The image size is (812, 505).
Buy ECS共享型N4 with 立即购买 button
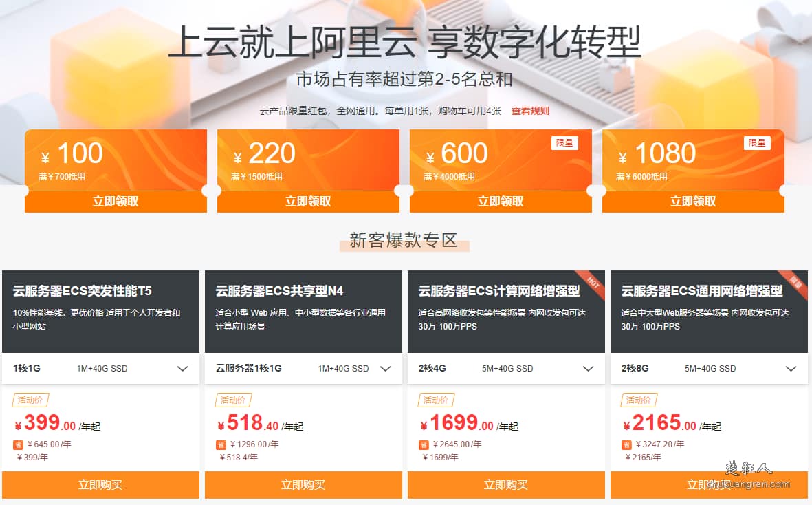click(x=303, y=485)
